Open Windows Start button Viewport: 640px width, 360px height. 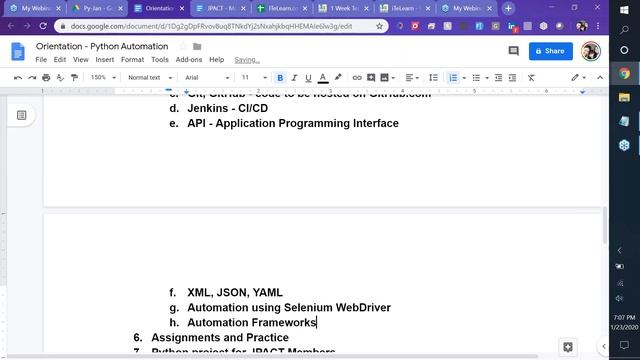624,10
